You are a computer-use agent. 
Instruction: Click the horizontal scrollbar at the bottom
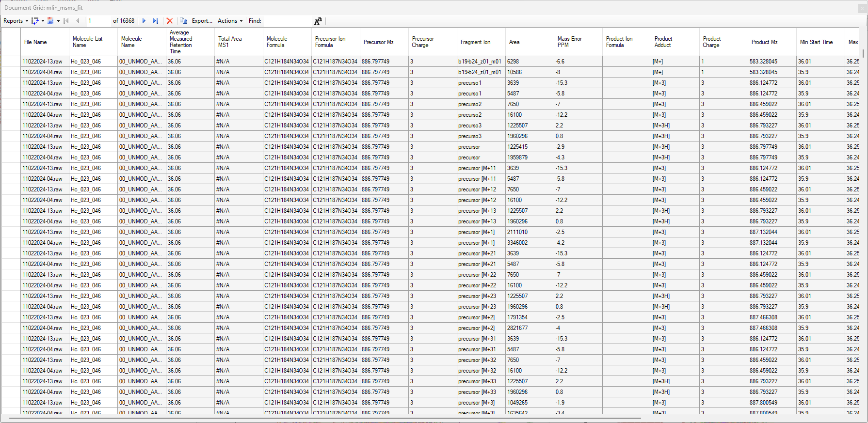pos(325,417)
